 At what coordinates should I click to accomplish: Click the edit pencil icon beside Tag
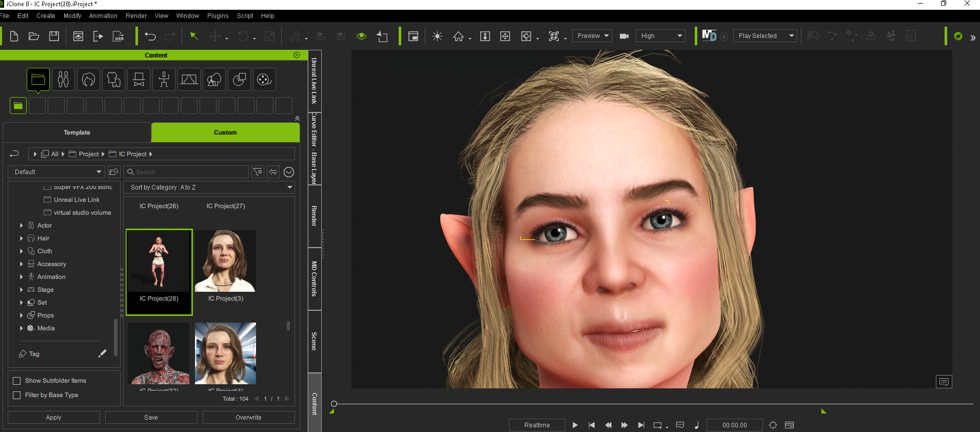click(x=102, y=353)
